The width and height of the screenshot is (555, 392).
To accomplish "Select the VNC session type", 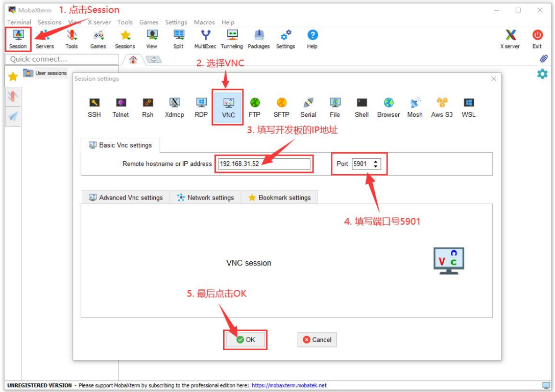I will [x=228, y=108].
